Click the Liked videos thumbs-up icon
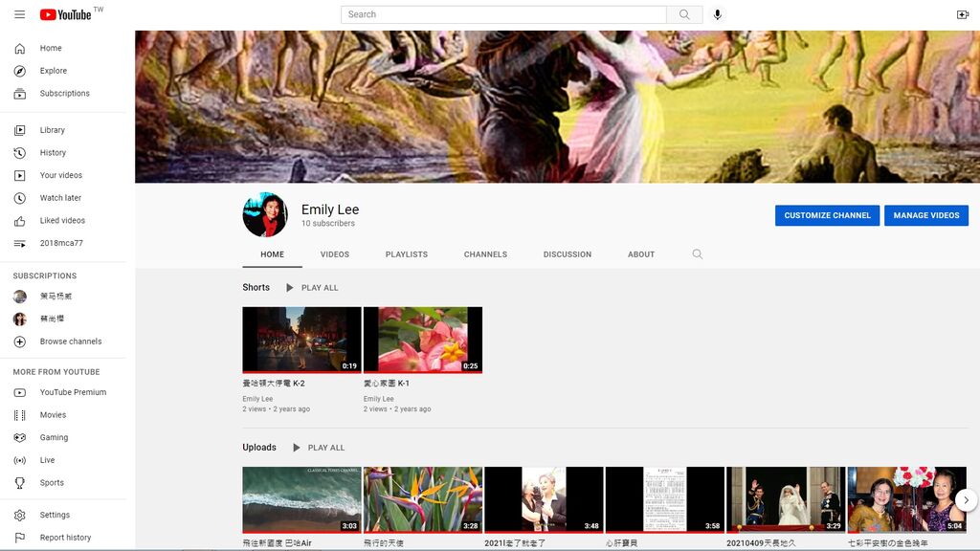This screenshot has width=980, height=551. point(20,221)
